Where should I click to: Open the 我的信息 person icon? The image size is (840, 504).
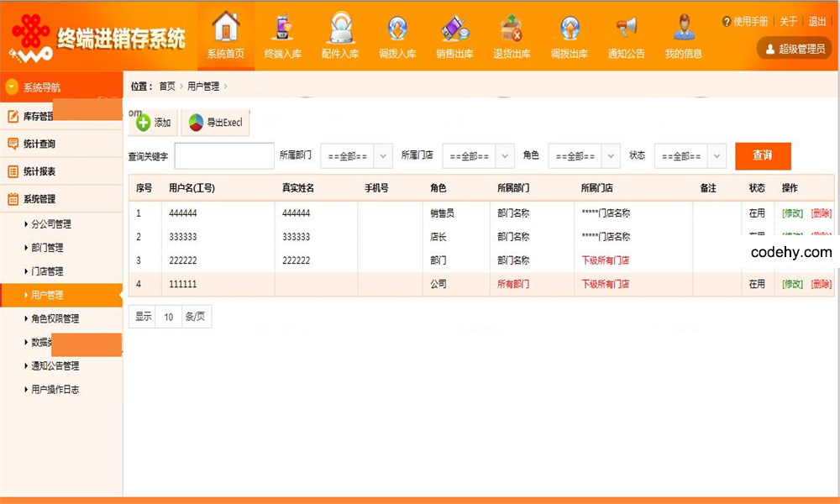(684, 28)
